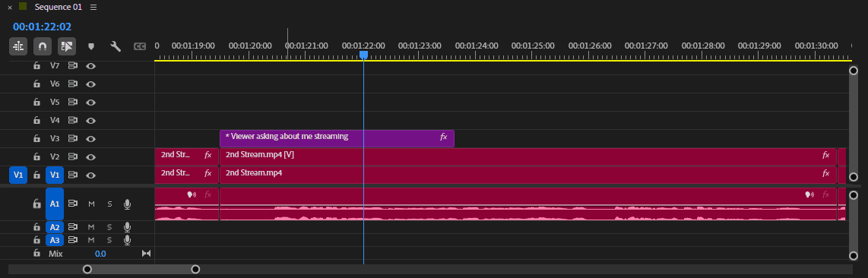Click fx badge on the purple caption clip
Image resolution: width=868 pixels, height=278 pixels.
[443, 137]
